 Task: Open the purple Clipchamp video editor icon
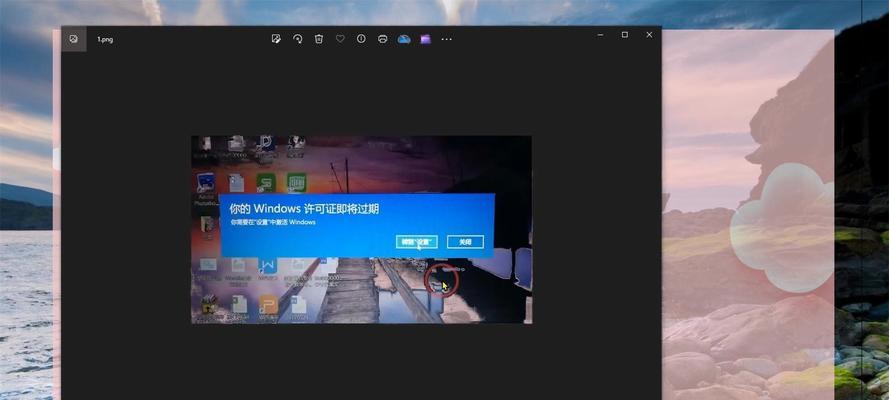425,39
